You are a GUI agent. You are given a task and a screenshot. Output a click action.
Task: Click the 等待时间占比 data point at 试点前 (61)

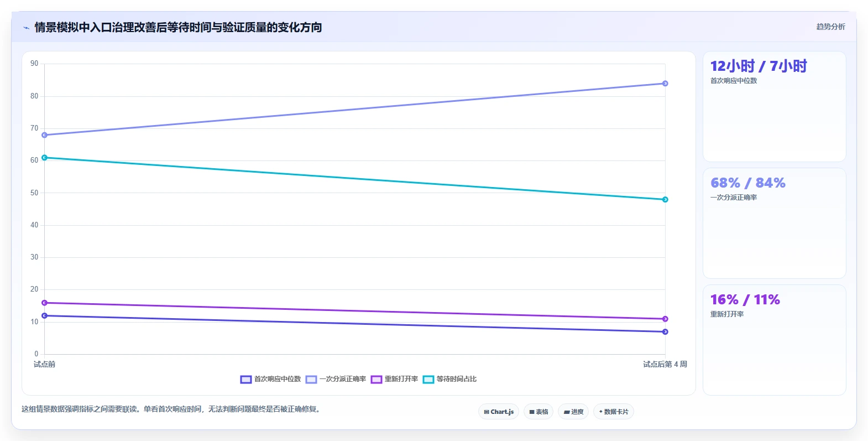pyautogui.click(x=45, y=158)
